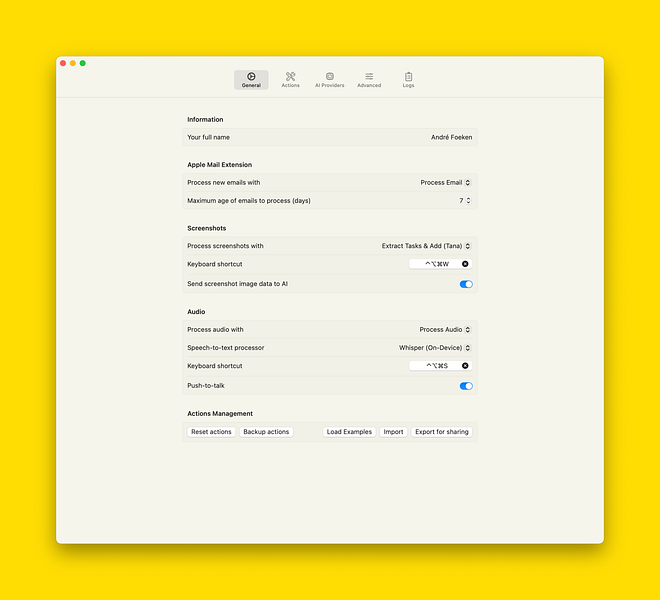
Task: Clear the audio keyboard shortcut
Action: click(x=465, y=366)
